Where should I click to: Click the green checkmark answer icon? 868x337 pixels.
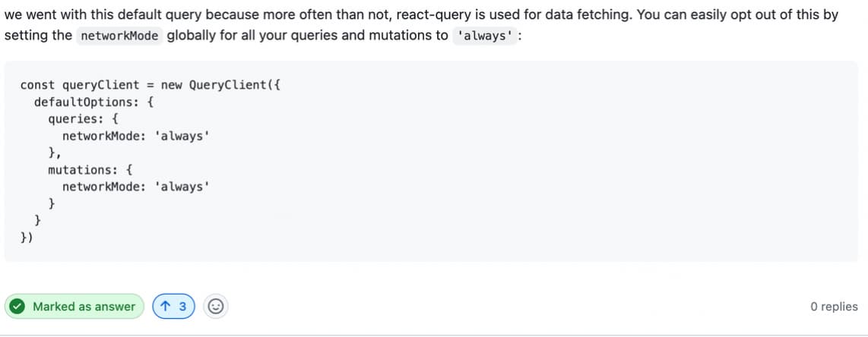[x=18, y=307]
